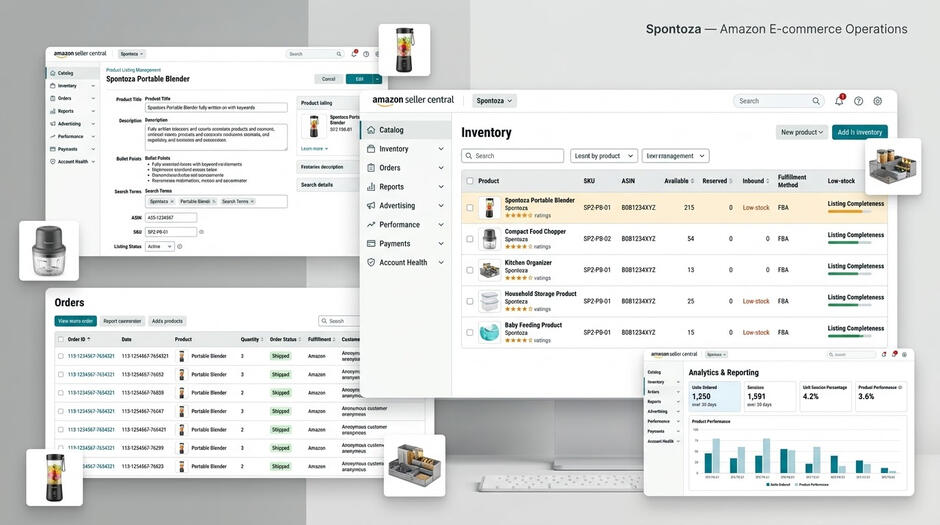This screenshot has width=940, height=525.
Task: Select Payments in Inventory window sidebar
Action: click(394, 244)
